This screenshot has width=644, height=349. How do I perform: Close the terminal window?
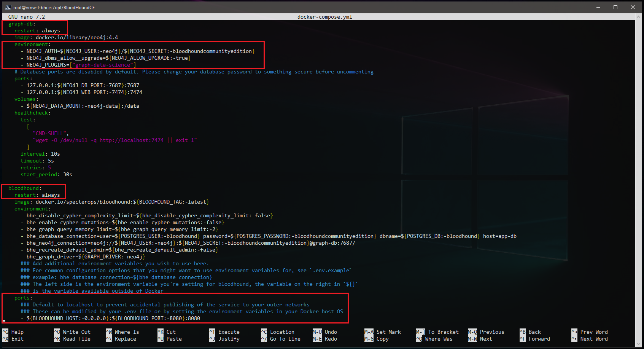(x=633, y=7)
